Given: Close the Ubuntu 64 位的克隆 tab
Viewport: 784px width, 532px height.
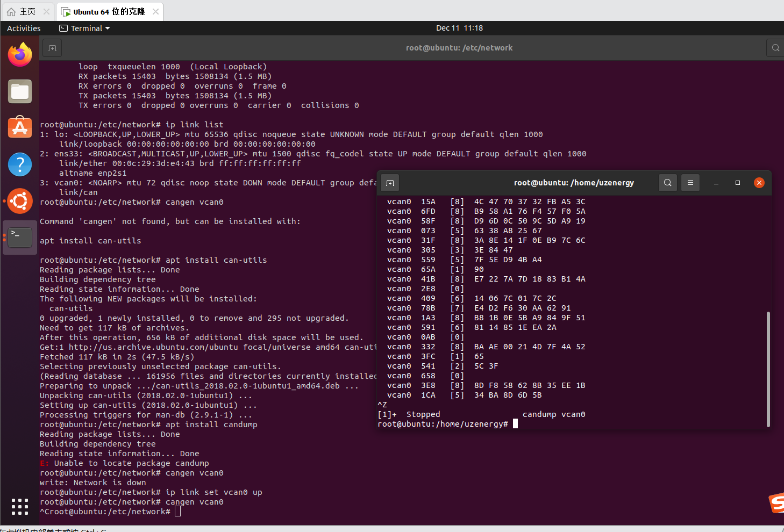Looking at the screenshot, I should (x=155, y=11).
